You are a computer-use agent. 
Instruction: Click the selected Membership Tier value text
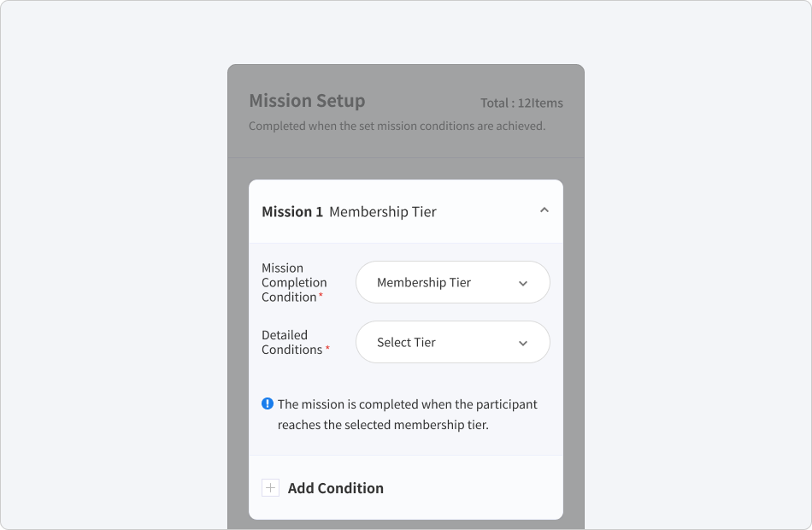coord(424,282)
